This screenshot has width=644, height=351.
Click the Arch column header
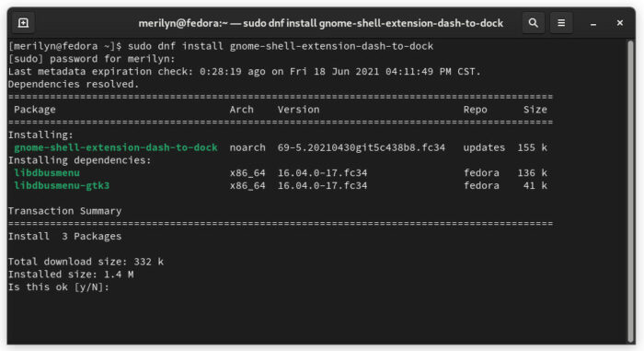(x=241, y=110)
